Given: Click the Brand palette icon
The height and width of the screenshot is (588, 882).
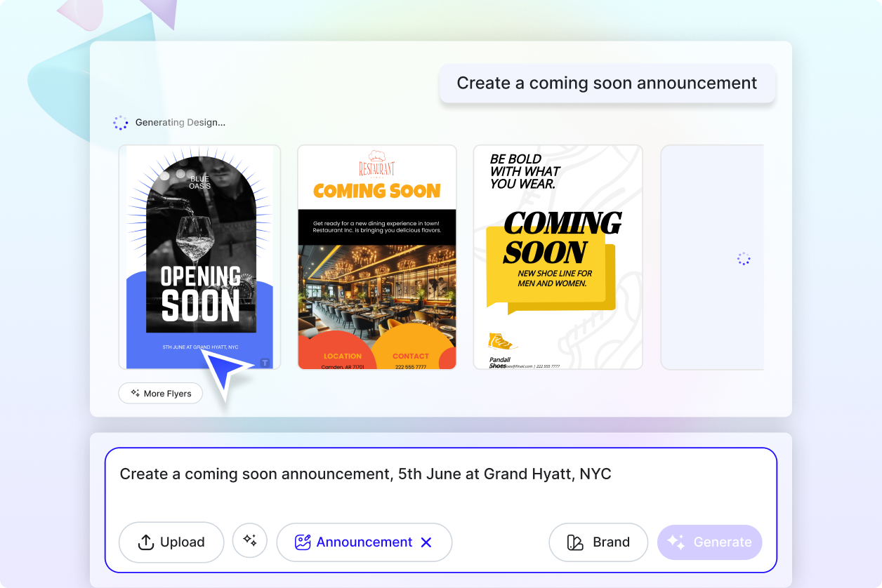Looking at the screenshot, I should click(x=573, y=542).
